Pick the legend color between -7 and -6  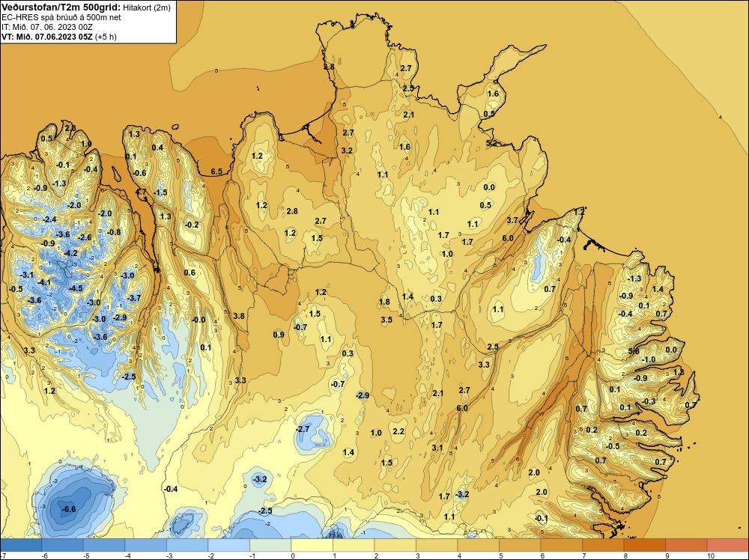coord(20,545)
